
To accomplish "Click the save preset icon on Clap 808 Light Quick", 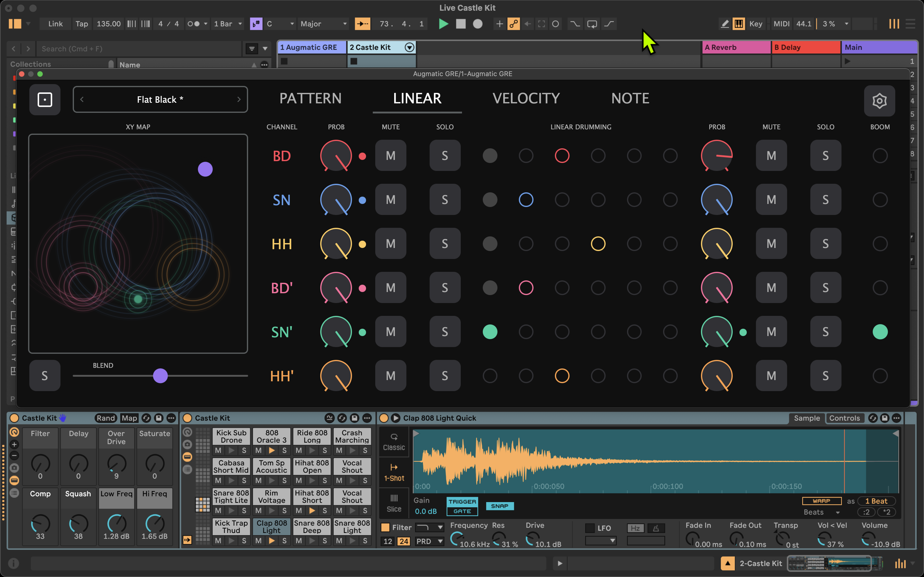I will pyautogui.click(x=885, y=418).
